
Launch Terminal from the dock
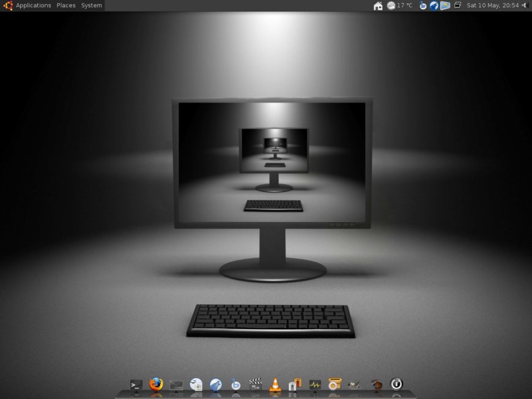coord(136,385)
